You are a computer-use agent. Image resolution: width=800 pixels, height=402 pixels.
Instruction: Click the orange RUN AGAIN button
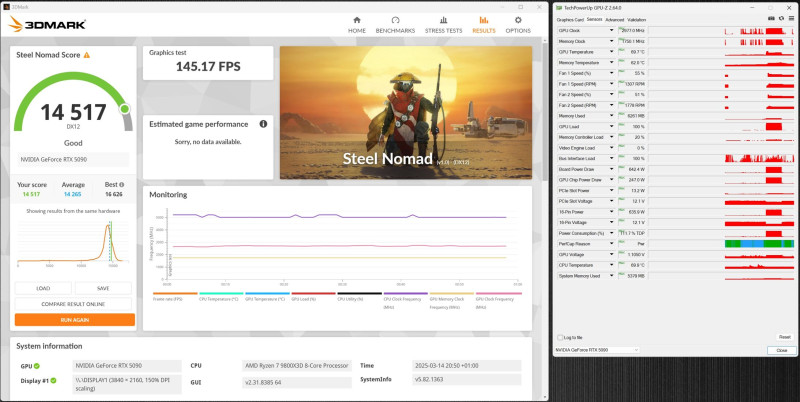pos(75,320)
